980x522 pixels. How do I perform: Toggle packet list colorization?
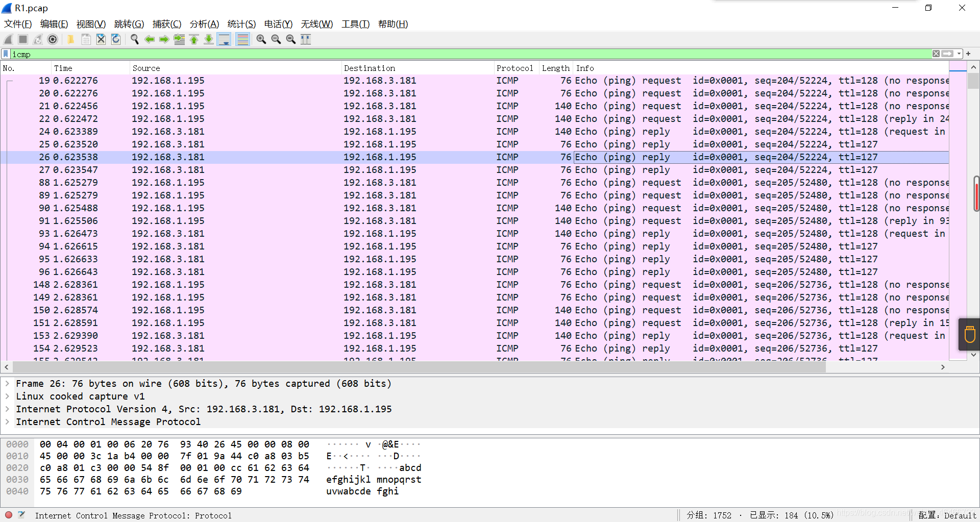242,39
